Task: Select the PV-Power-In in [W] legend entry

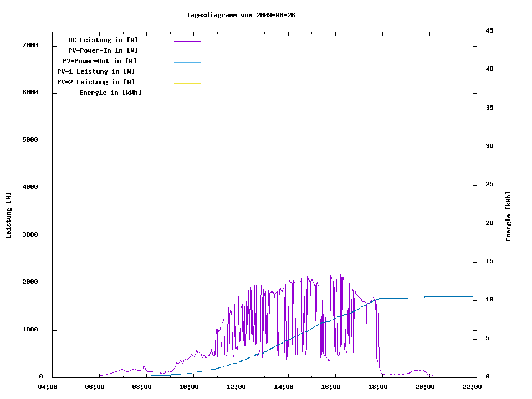Action: click(107, 50)
